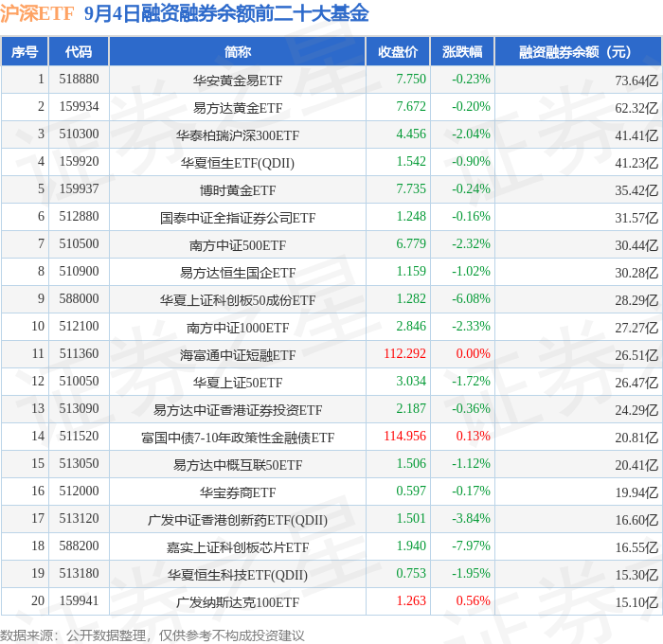Click the change value -3.84%
663x644 pixels.
click(x=471, y=519)
